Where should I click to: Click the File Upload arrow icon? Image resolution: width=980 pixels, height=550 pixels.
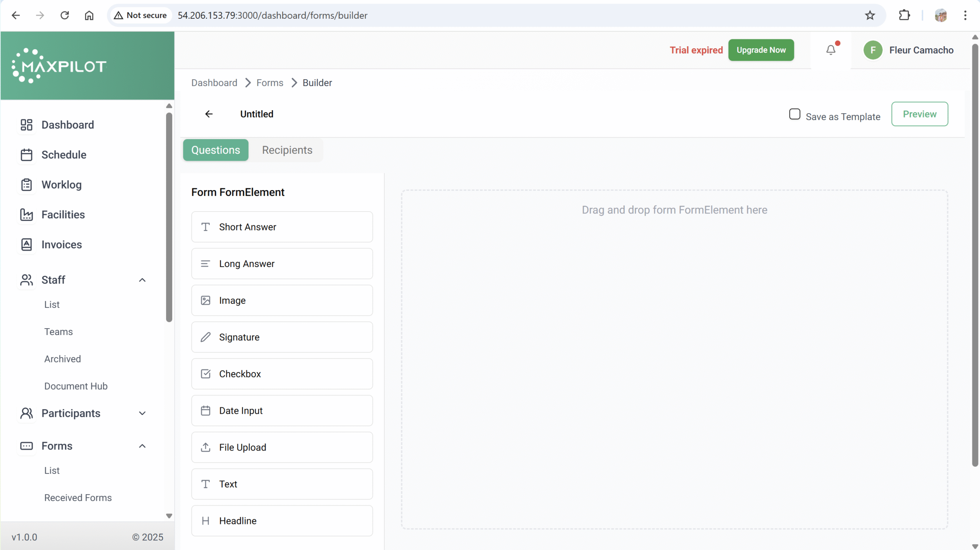[206, 447]
